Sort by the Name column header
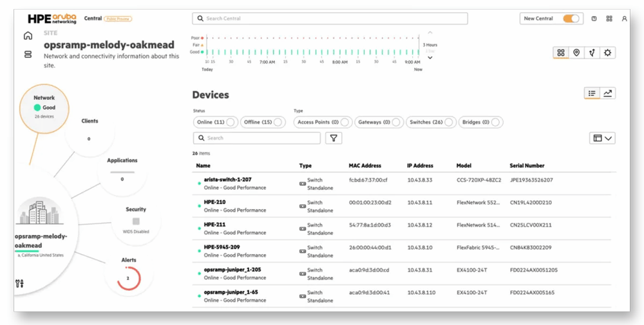Viewport: 644px width, 325px height. 204,166
